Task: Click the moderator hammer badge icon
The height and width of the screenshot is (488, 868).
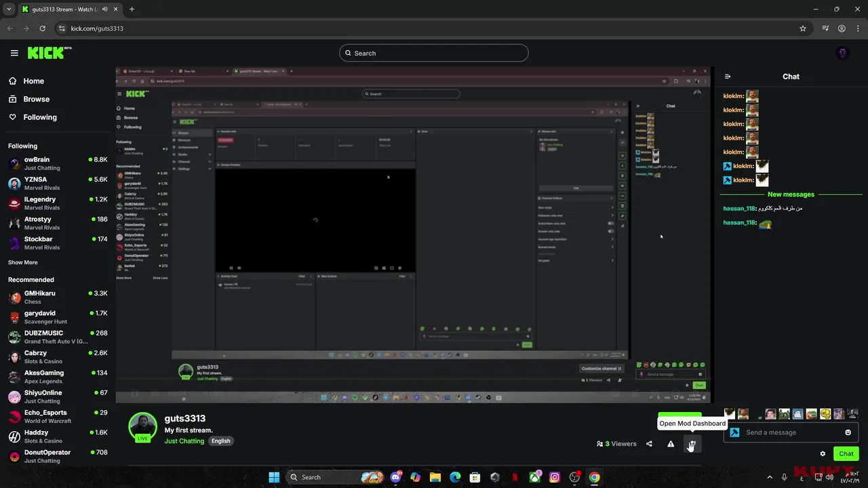Action: pyautogui.click(x=734, y=432)
